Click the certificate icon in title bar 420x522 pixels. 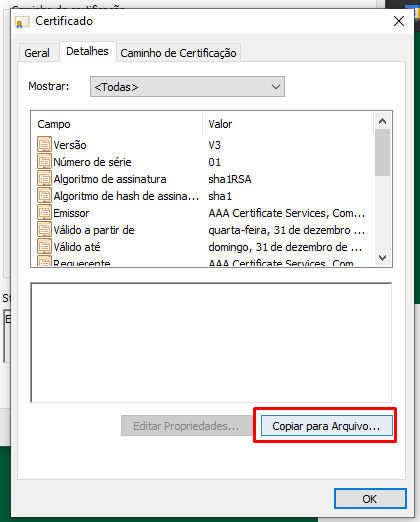pos(22,22)
